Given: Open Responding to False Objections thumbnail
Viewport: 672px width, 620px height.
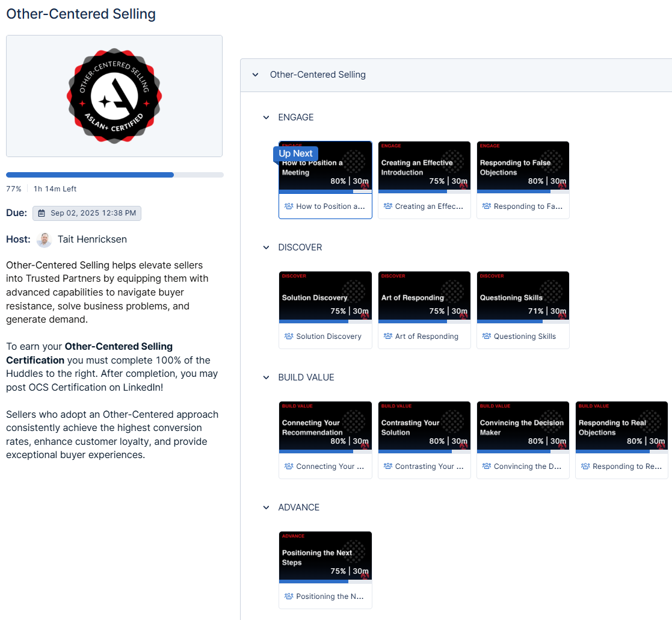Looking at the screenshot, I should tap(523, 167).
